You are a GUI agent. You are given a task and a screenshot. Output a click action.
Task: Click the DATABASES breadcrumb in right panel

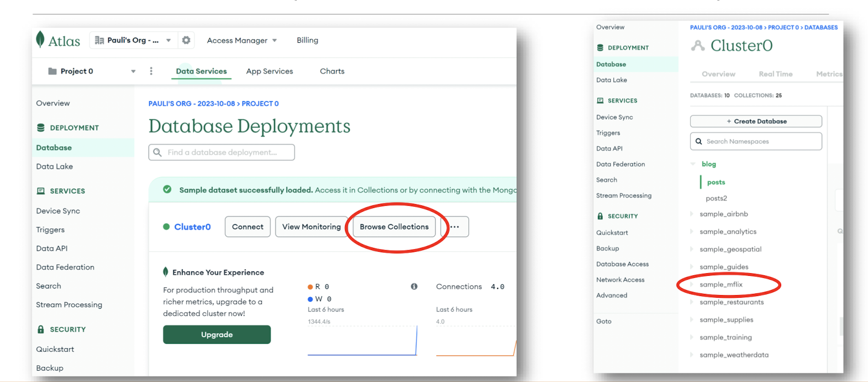point(821,27)
